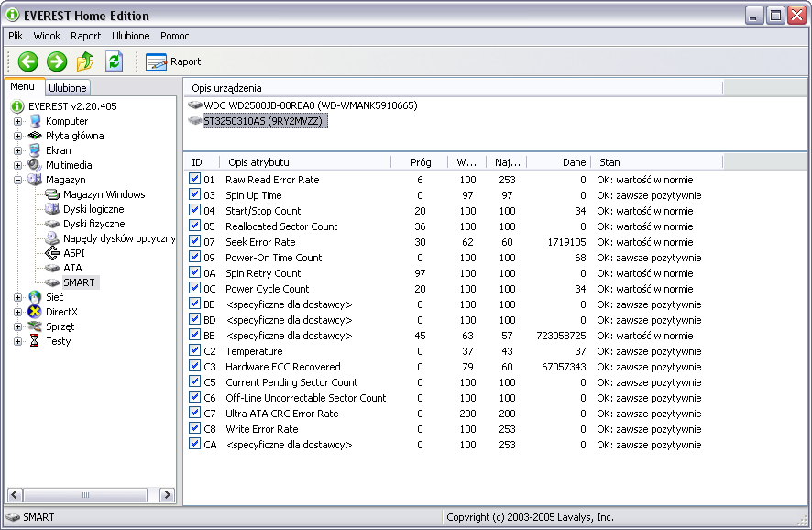This screenshot has height=530, width=812.
Task: Click tree panel scroll left arrow
Action: (15, 495)
